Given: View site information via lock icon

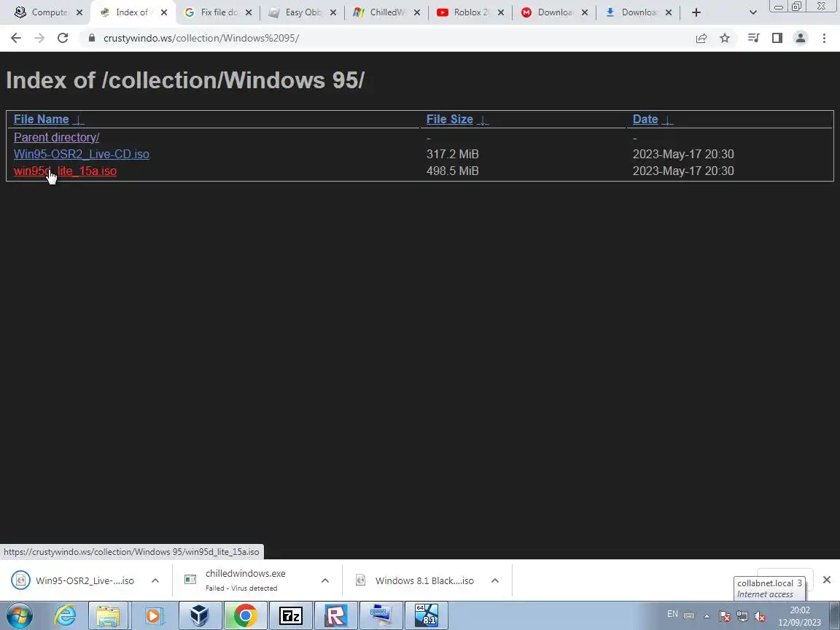Looking at the screenshot, I should (92, 38).
